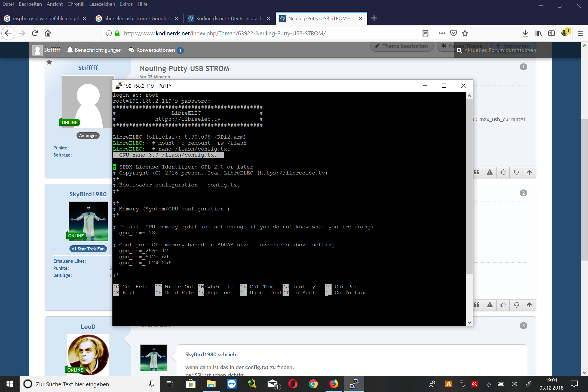Click Firefox page scrollbar down arrow

pyautogui.click(x=584, y=372)
